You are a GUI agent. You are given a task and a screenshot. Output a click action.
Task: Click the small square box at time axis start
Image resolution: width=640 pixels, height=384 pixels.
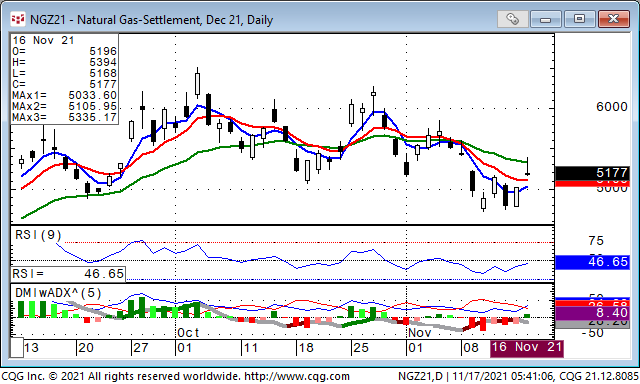coord(17,348)
